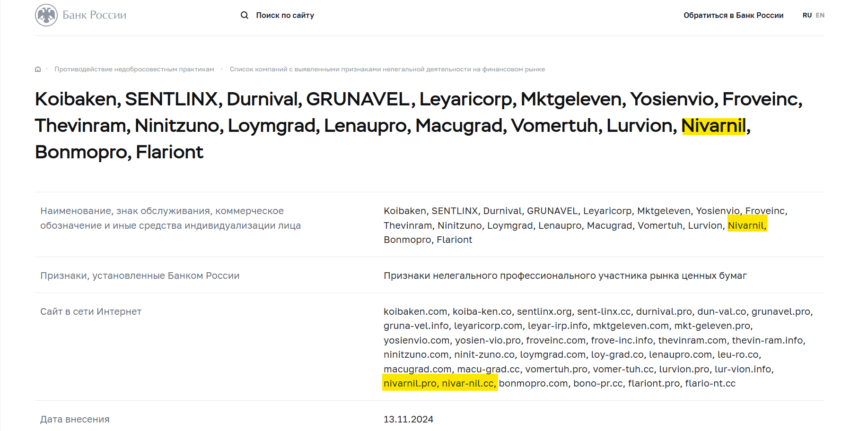
Task: Click 'Признаки нелегального профессионального участника' value
Action: pyautogui.click(x=565, y=275)
